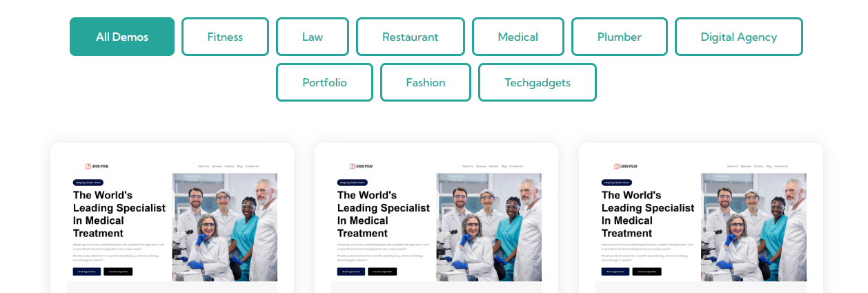
Task: Click the black specialist button in middle preview
Action: pos(382,272)
